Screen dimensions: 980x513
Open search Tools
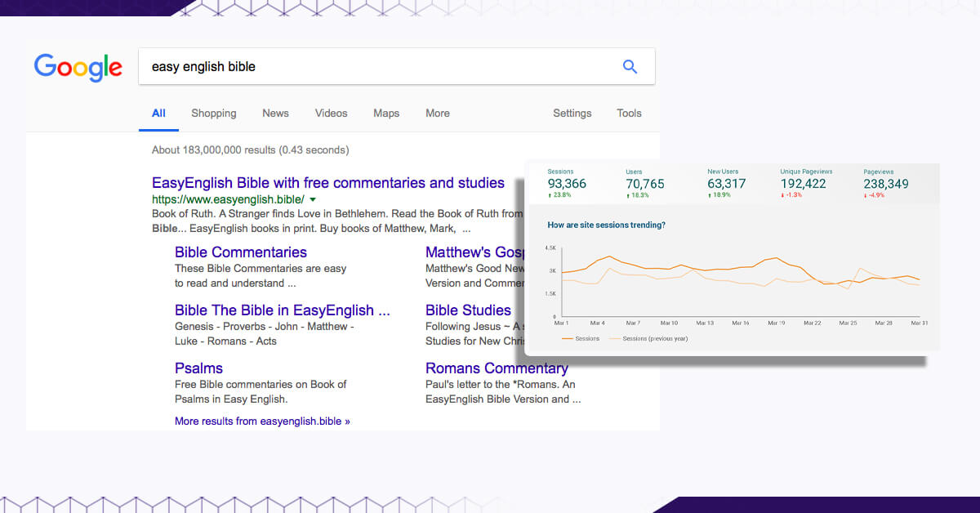(629, 114)
